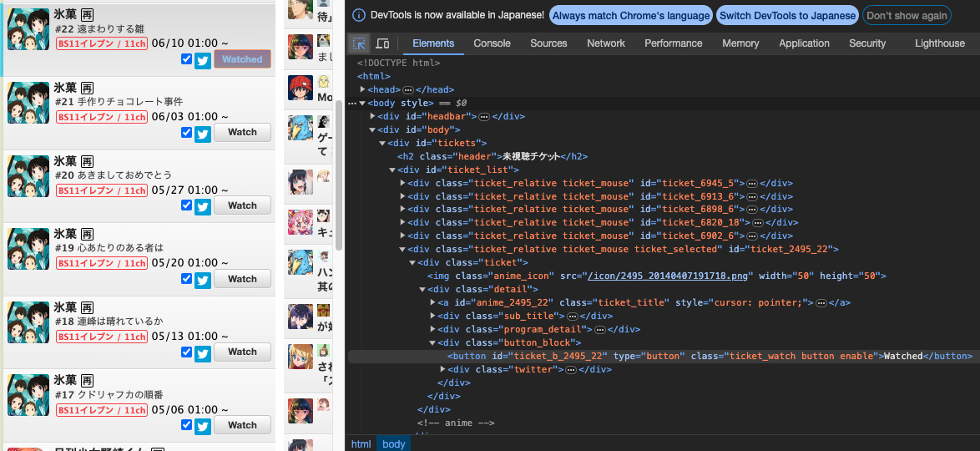
Task: Select the html breadcrumb in DevTools footer
Action: (x=361, y=444)
